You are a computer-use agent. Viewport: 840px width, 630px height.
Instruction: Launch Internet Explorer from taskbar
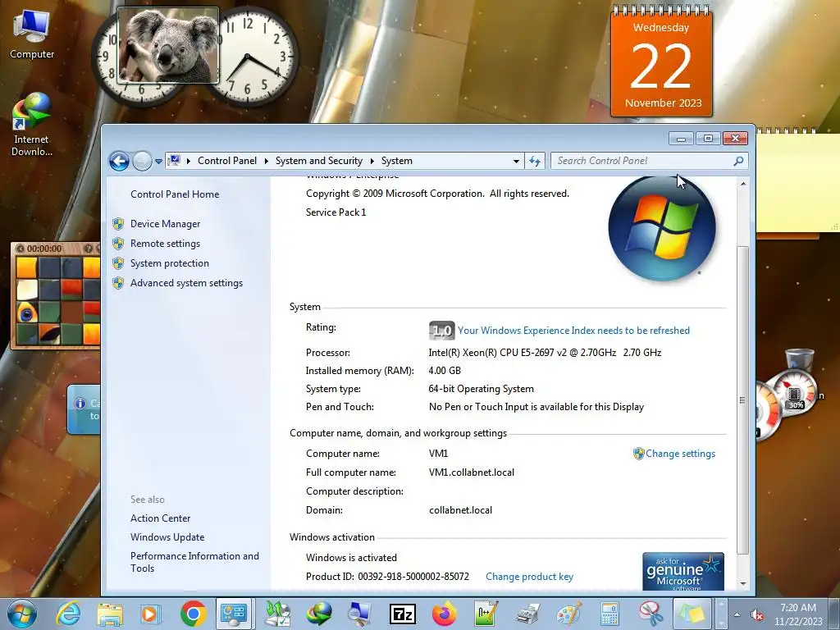pos(69,614)
